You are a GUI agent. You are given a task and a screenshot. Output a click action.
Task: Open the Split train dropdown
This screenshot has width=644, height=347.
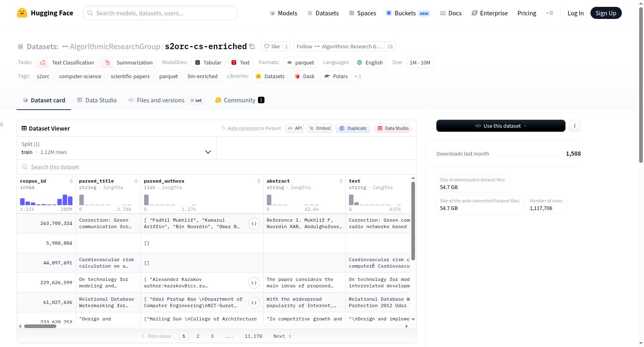click(x=116, y=148)
